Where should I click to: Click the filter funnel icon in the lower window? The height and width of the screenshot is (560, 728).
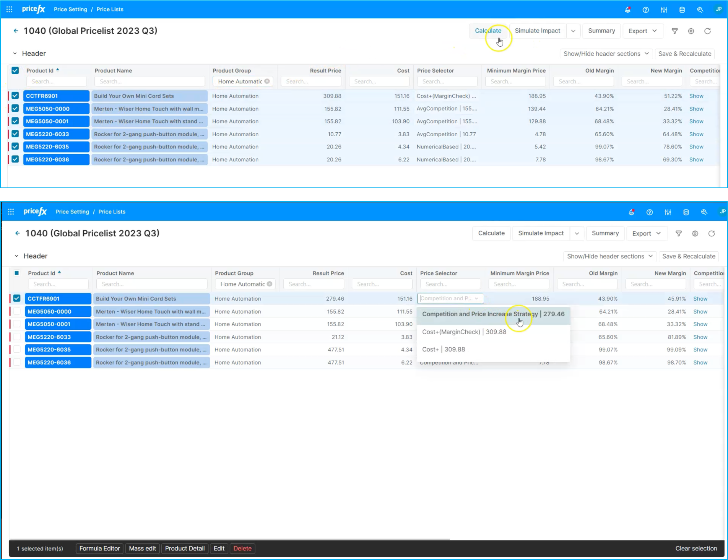(x=678, y=233)
